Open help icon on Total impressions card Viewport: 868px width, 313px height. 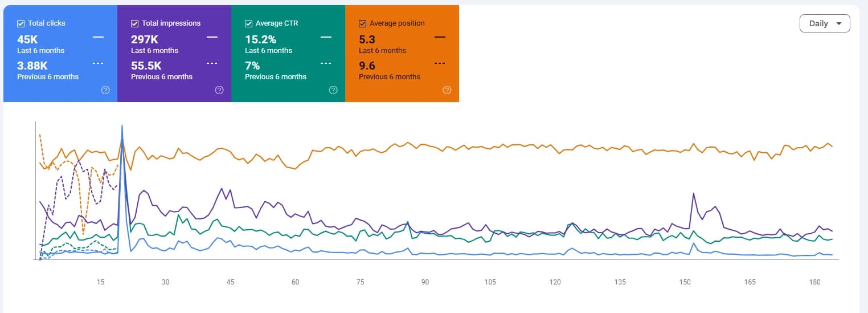[219, 90]
